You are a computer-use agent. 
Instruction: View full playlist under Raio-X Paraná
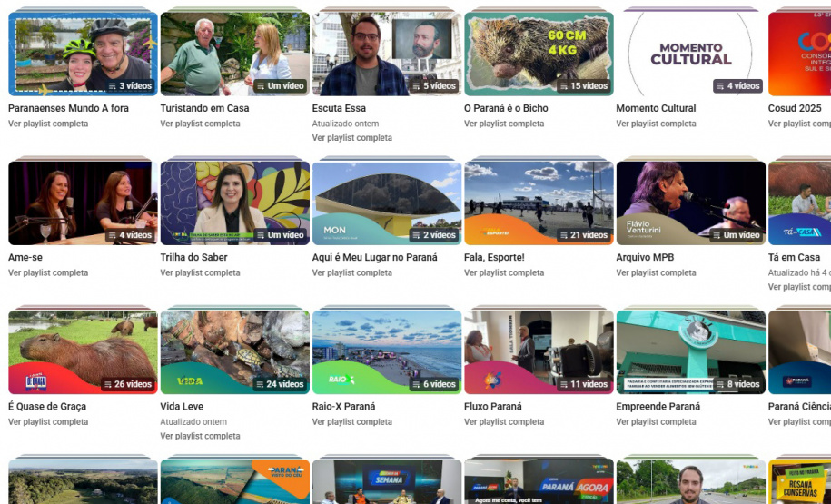[352, 422]
